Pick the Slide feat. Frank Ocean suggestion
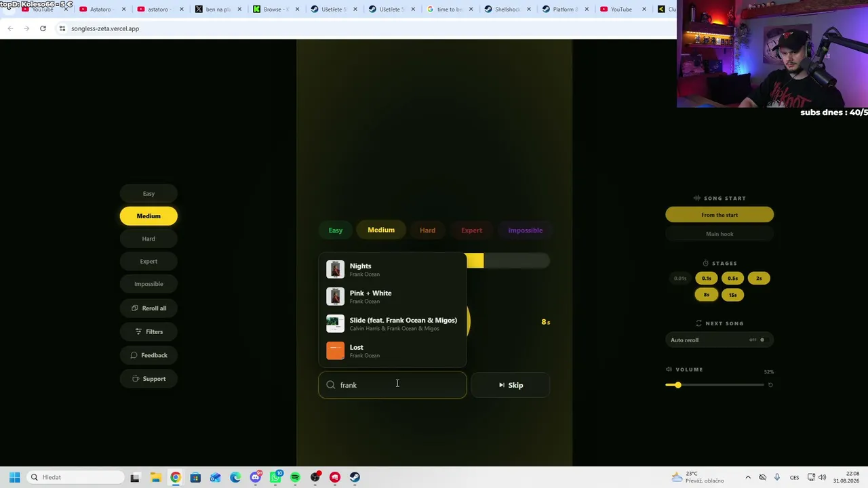This screenshot has height=488, width=868. pos(393,324)
